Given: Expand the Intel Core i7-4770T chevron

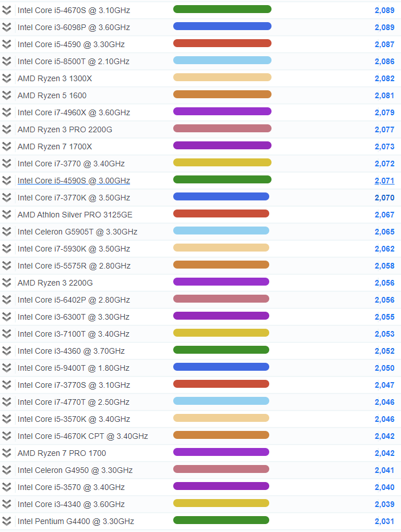Looking at the screenshot, I should click(x=6, y=402).
